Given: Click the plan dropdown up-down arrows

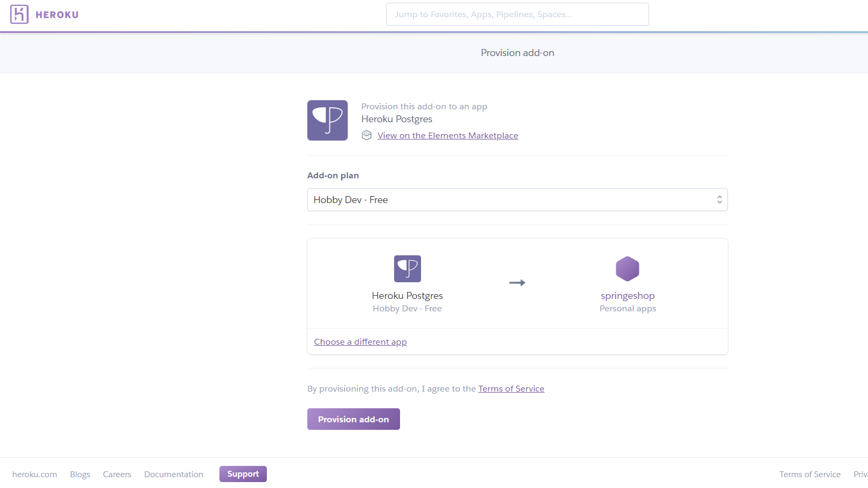Looking at the screenshot, I should pyautogui.click(x=719, y=200).
